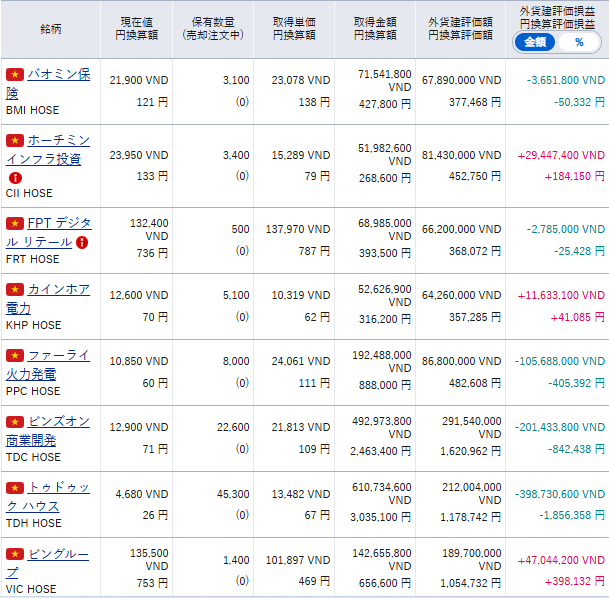Screen dimensions: 609x598
Task: Open the ファーライ火力発電 stock link
Action: point(58,356)
